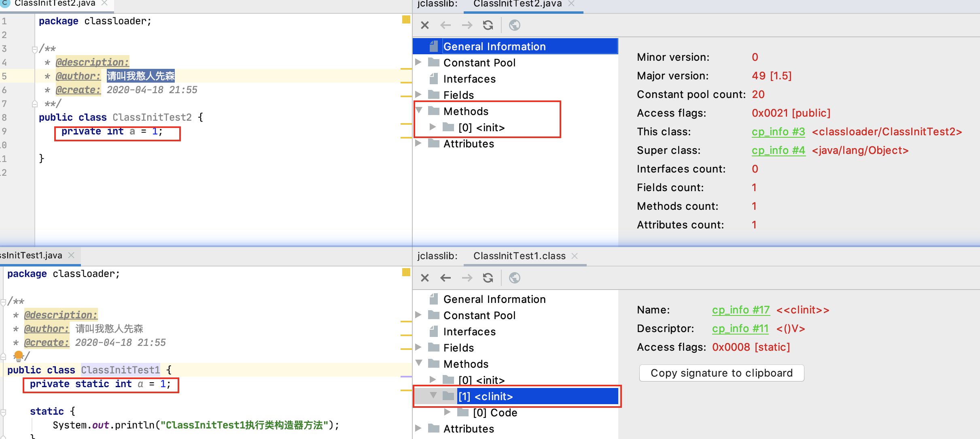Click fold toggle beside upper Javadoc comment start
Screen dimensions: 980x439
tap(34, 49)
